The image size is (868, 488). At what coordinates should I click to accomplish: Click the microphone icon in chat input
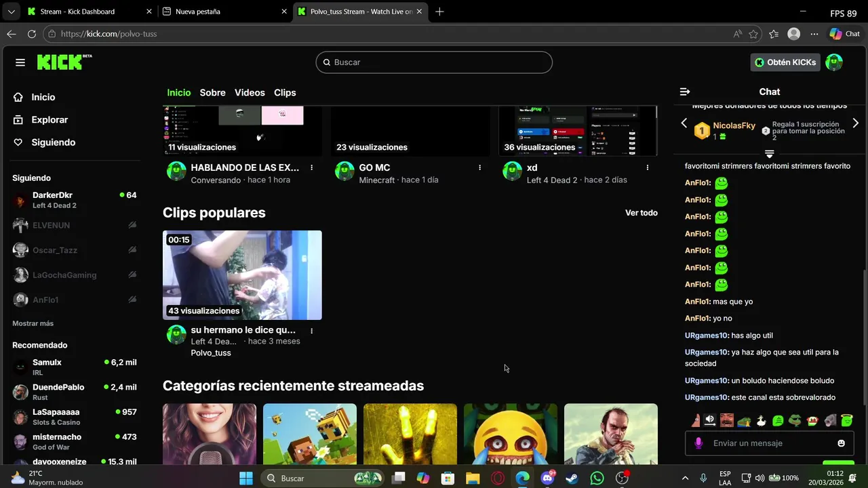698,443
